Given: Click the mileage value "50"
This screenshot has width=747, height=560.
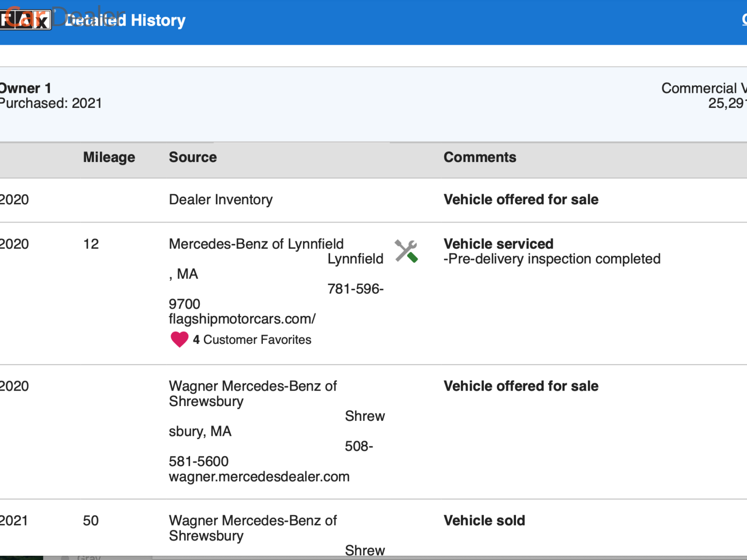Looking at the screenshot, I should click(91, 521).
